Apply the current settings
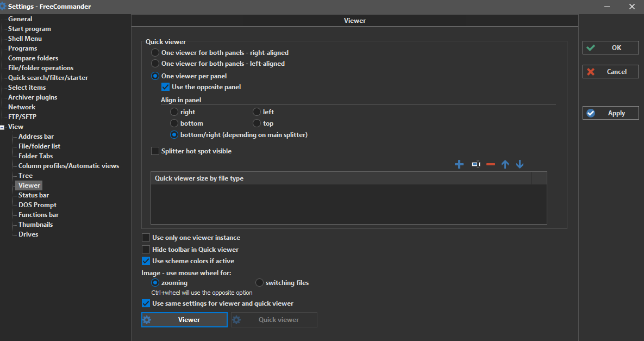The image size is (644, 341). tap(611, 113)
